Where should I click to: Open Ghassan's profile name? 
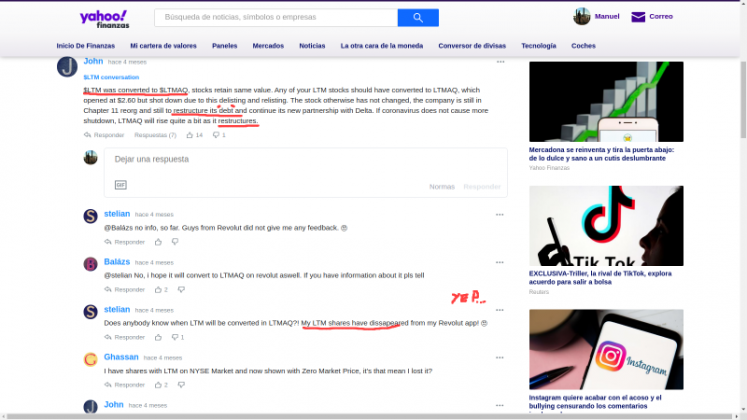click(x=121, y=357)
